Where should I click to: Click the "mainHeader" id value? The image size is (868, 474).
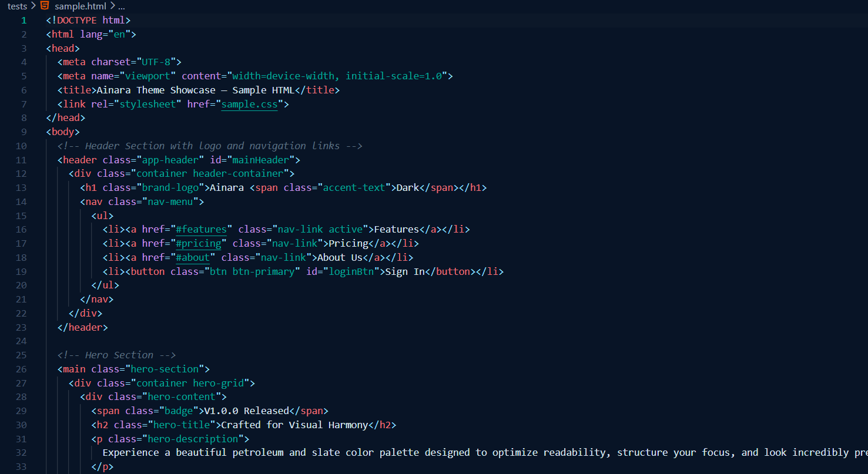(260, 160)
